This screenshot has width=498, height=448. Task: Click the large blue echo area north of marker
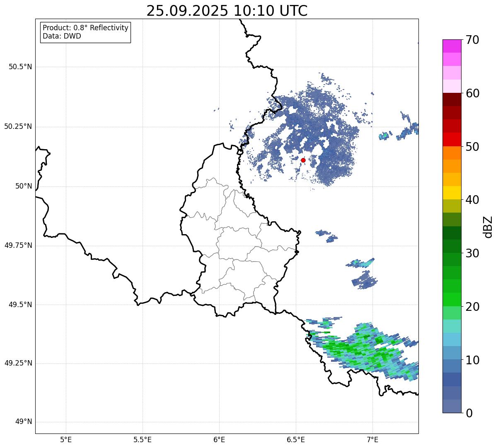(309, 128)
